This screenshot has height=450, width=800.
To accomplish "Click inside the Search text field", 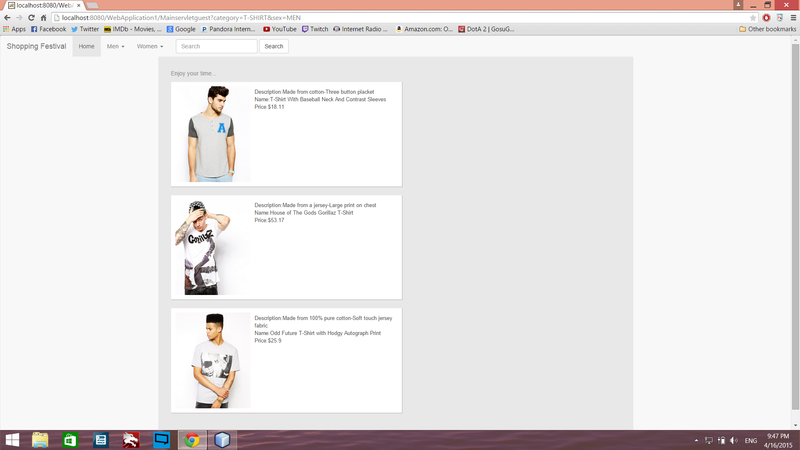I will pos(217,46).
